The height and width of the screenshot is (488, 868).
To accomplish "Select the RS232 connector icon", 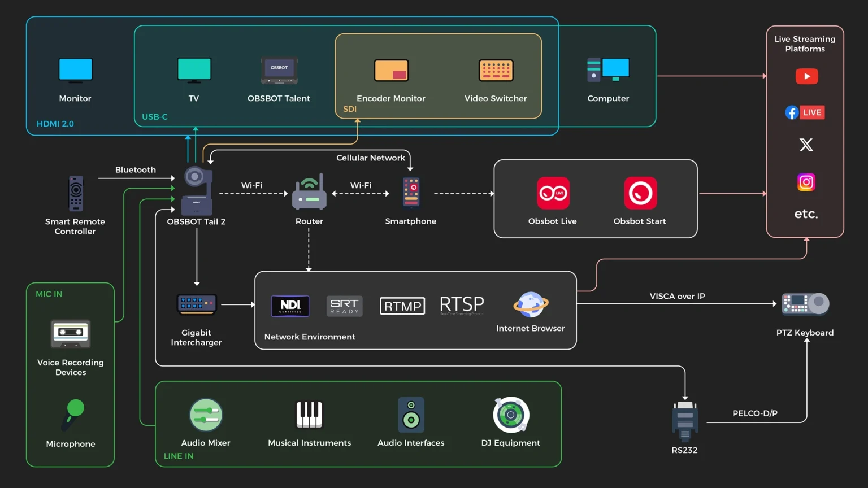I will (x=685, y=421).
